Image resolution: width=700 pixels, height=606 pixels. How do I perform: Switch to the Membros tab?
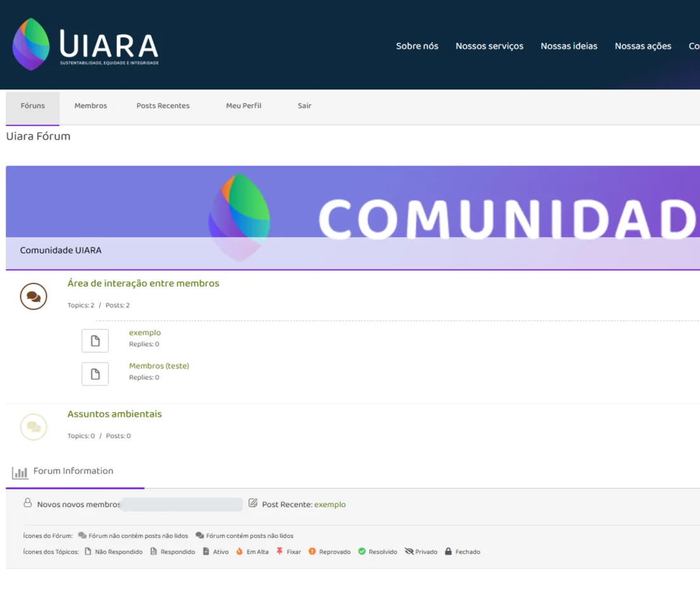pyautogui.click(x=91, y=106)
